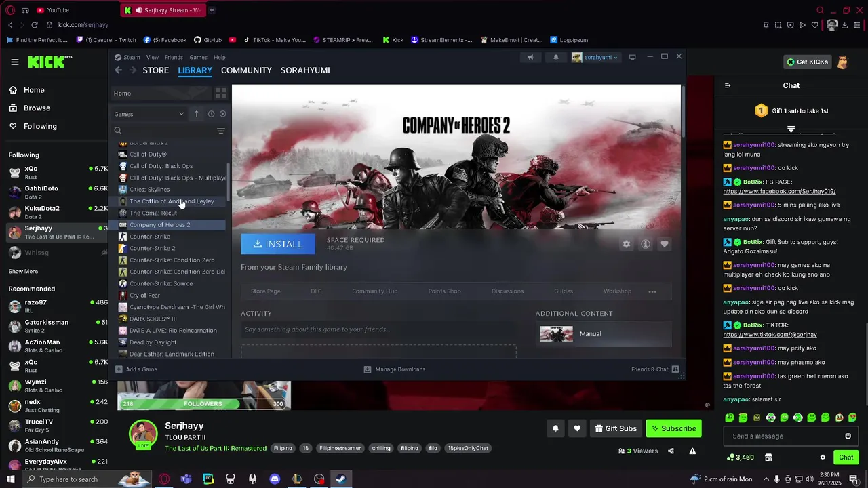Follow streamer with heart button
This screenshot has height=488, width=868.
(577, 428)
